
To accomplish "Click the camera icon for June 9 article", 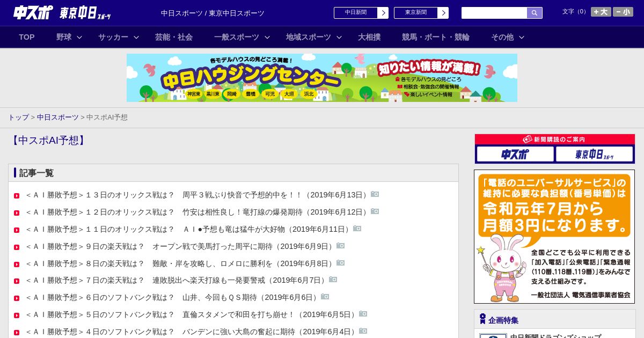I will click(x=341, y=246).
